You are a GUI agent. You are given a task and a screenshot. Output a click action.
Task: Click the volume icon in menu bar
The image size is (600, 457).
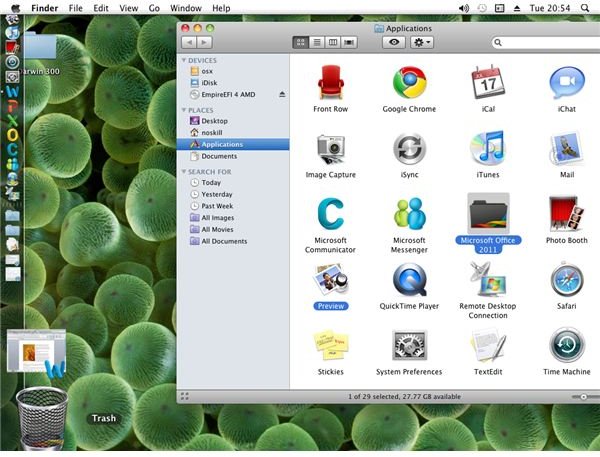tap(464, 8)
